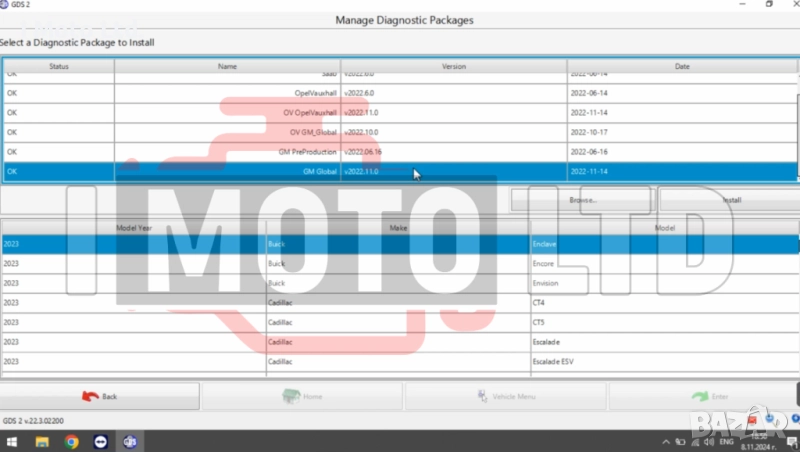This screenshot has width=800, height=452.
Task: Click the Vehicle Menu icon
Action: click(482, 396)
